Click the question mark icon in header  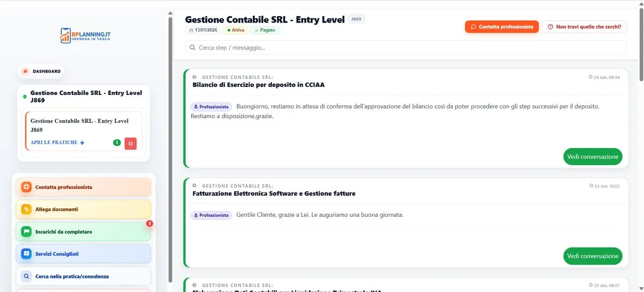(x=550, y=26)
